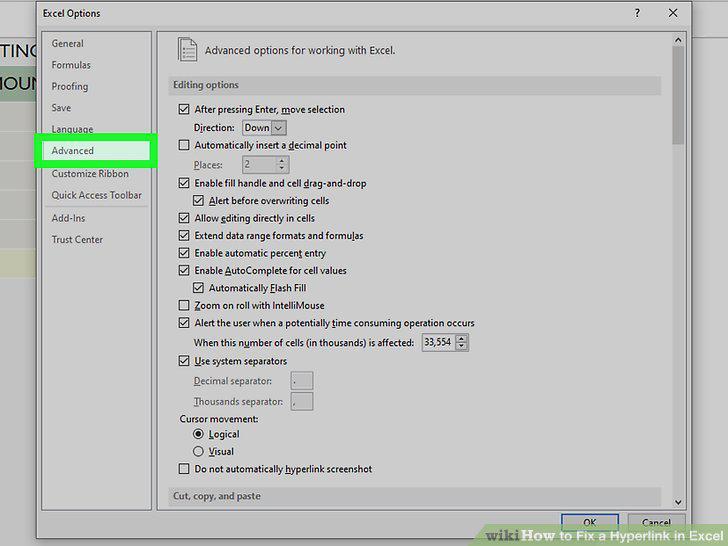Screen dimensions: 728x546
Task: Click the vertical scrollbar thumb
Action: point(678,95)
